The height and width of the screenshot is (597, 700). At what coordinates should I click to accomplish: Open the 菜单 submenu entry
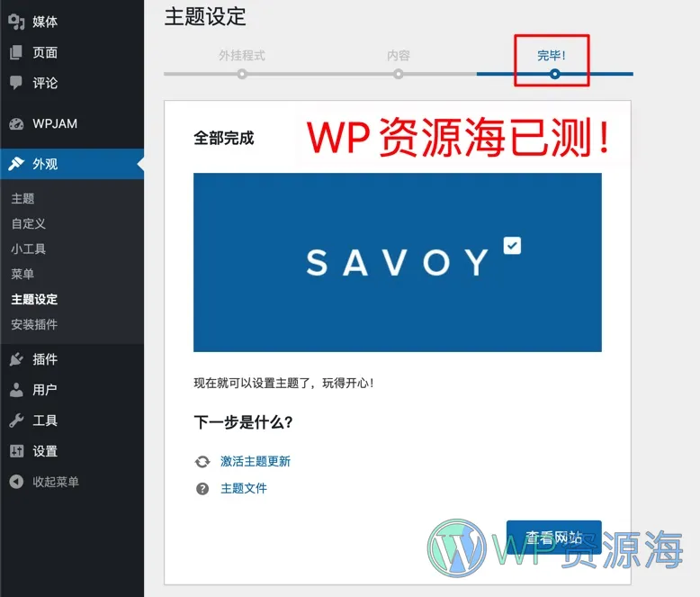point(22,274)
